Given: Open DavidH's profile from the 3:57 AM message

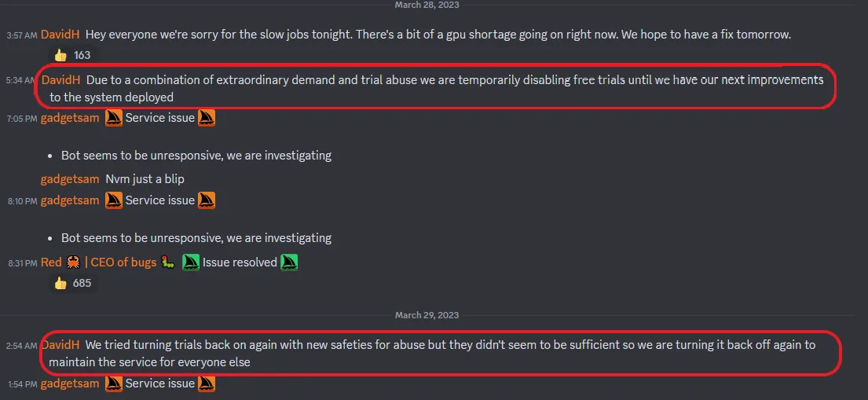Looking at the screenshot, I should pos(60,35).
